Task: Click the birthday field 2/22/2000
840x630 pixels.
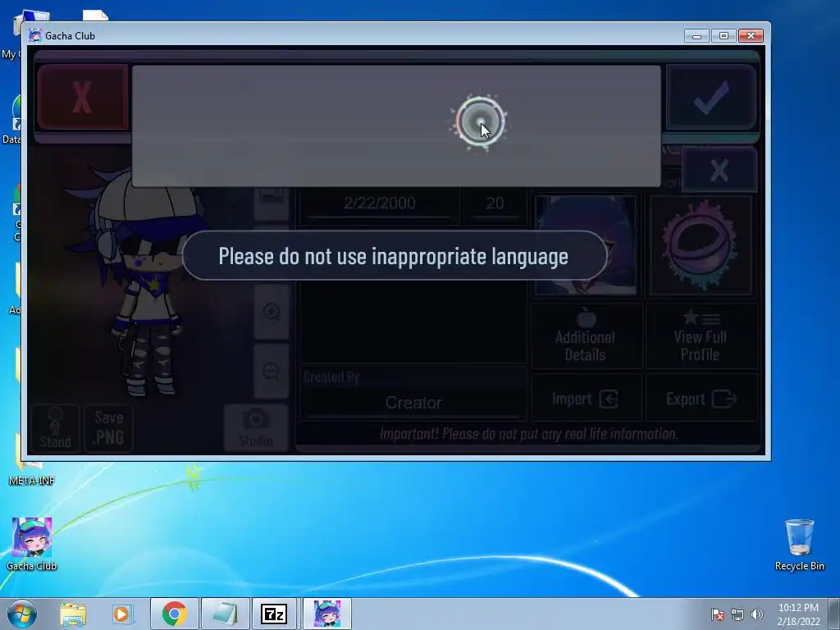Action: 379,203
